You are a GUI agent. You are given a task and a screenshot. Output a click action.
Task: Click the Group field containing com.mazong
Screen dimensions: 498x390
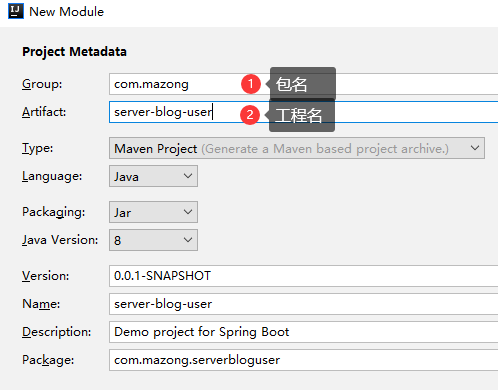[303, 84]
